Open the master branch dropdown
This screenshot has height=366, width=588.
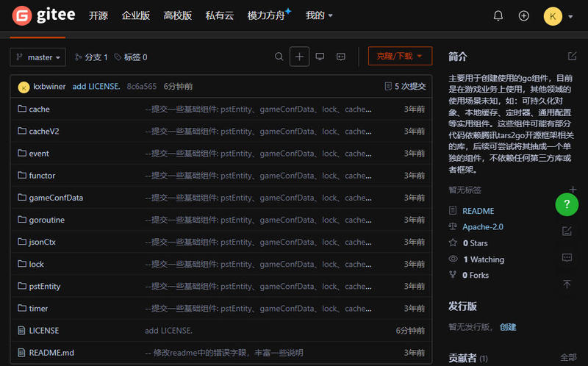tap(38, 57)
